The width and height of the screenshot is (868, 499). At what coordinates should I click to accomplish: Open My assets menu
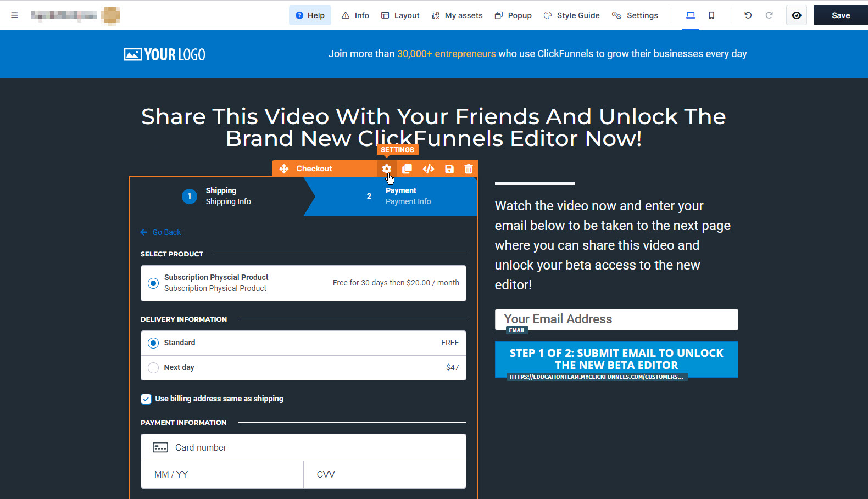click(457, 15)
